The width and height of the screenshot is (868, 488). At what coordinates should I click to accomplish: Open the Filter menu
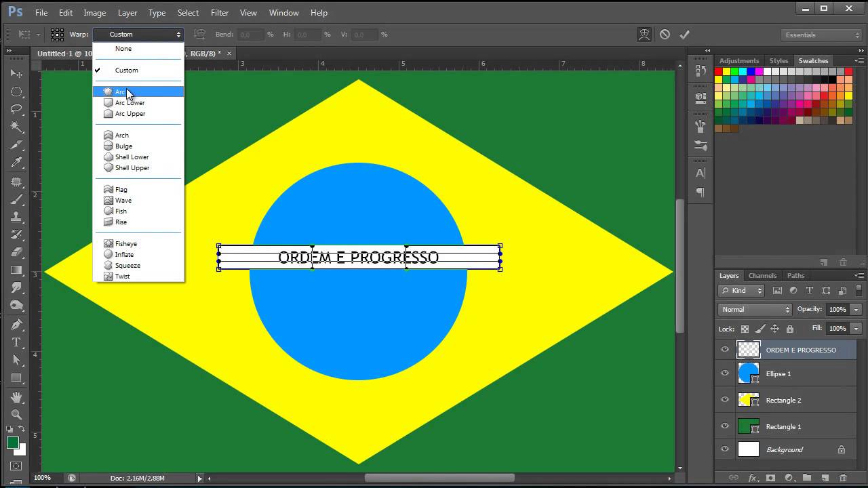coord(219,13)
